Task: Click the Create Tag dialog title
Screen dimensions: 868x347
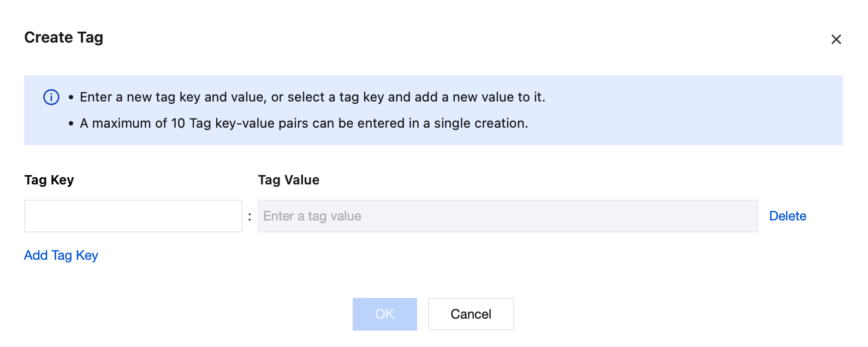Action: pyautogui.click(x=63, y=38)
